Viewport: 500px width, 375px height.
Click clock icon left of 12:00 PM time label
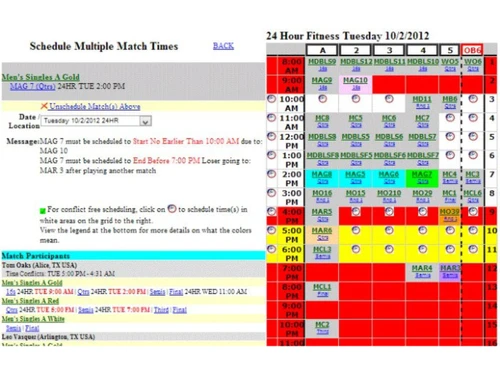tap(272, 136)
